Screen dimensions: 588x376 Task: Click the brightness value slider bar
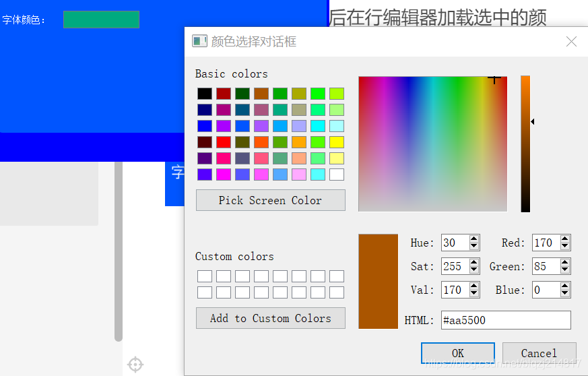[525, 144]
